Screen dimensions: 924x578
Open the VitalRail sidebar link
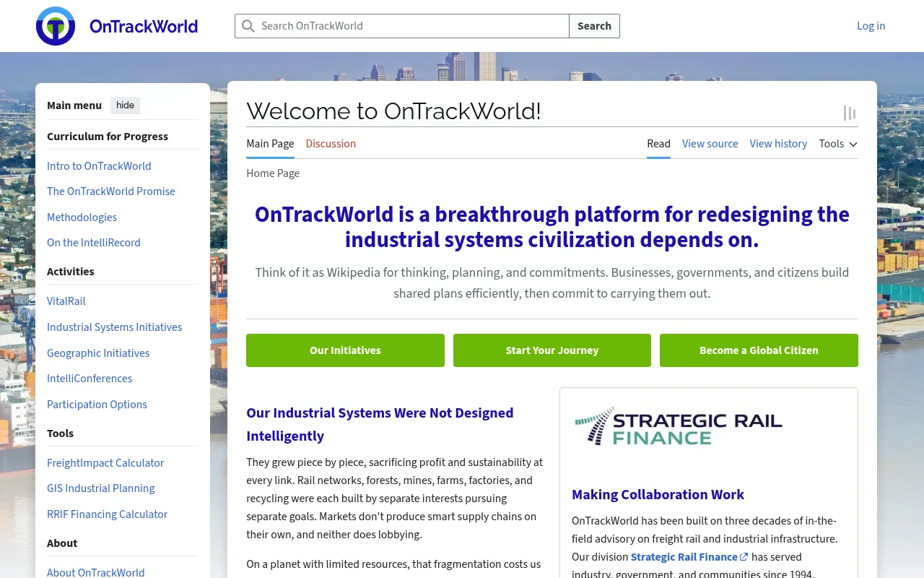66,301
